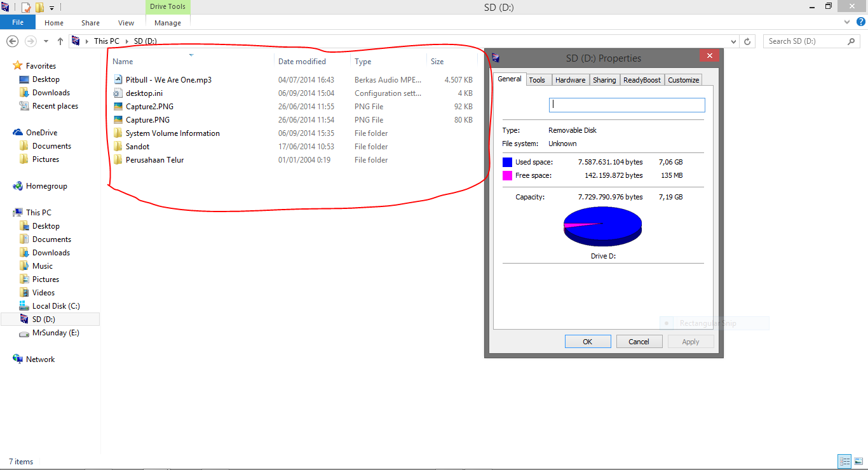This screenshot has width=868, height=470.
Task: Click the magenta Free space swatch
Action: pos(507,176)
